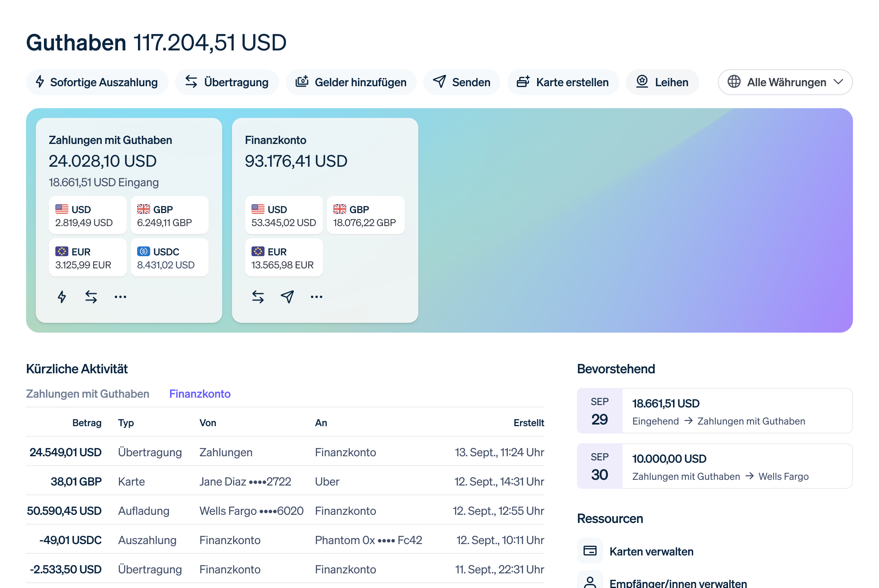Click the transfer arrows icon on Zahlungen mit Guthaben card

click(91, 297)
